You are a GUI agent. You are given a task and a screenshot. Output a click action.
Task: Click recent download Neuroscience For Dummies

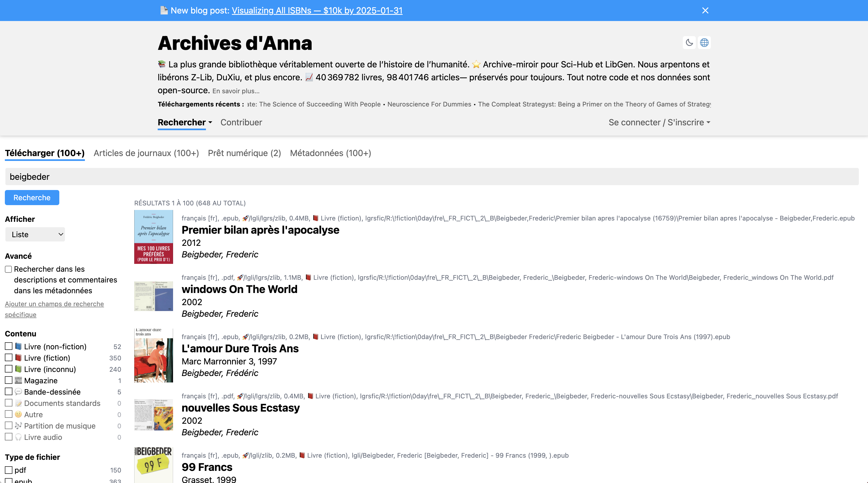point(429,104)
